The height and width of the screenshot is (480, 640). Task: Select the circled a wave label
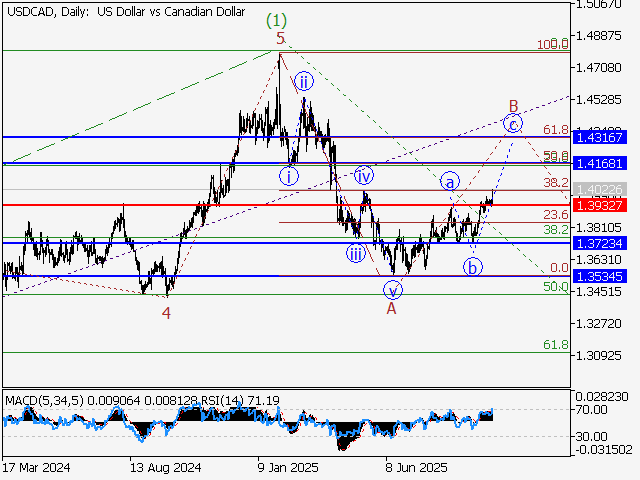point(450,181)
